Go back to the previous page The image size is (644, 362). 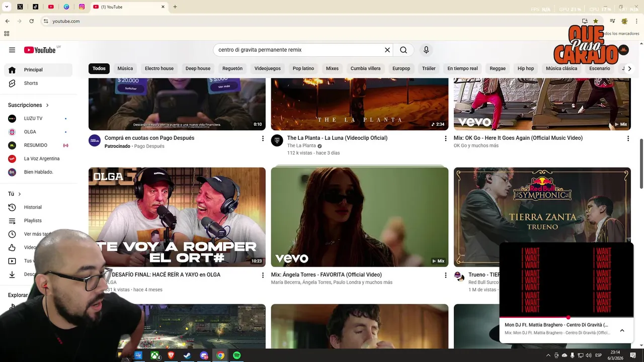point(7,21)
